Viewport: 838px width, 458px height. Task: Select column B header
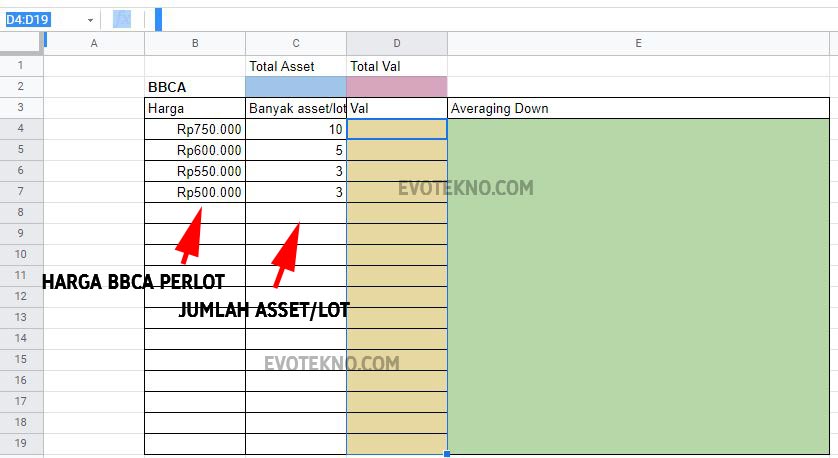click(x=195, y=43)
